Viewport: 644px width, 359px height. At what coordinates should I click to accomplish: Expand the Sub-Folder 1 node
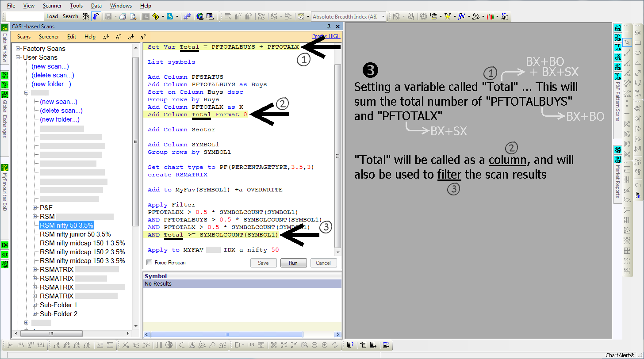[x=35, y=305]
